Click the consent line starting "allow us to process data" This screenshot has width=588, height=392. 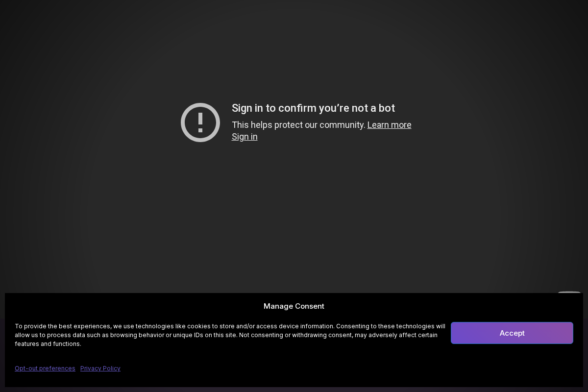(x=226, y=335)
